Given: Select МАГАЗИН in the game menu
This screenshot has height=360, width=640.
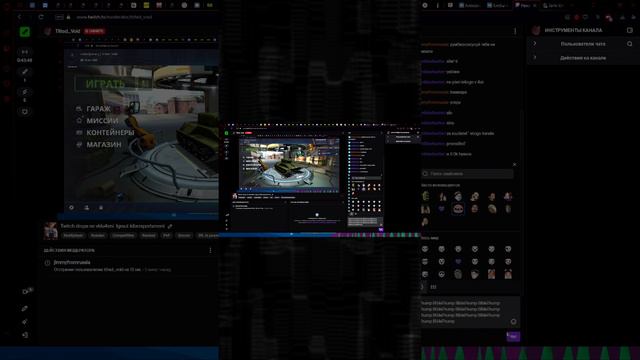Looking at the screenshot, I should click(104, 144).
